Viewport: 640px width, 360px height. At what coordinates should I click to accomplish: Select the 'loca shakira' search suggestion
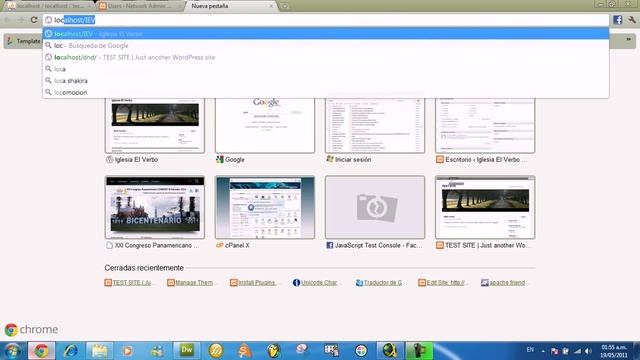pos(326,81)
